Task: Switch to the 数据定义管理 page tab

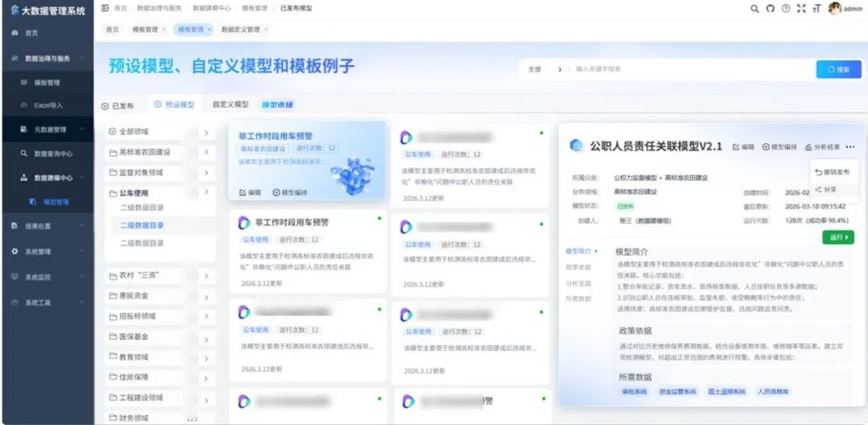Action: click(x=240, y=30)
